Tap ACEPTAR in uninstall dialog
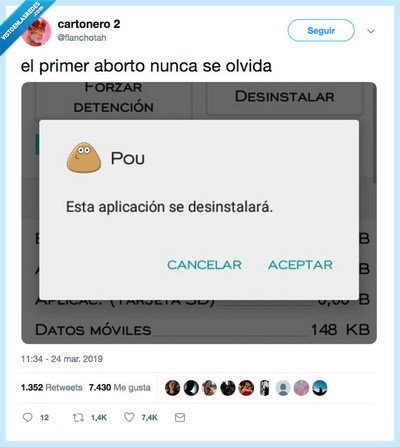This screenshot has height=447, width=400. click(300, 265)
